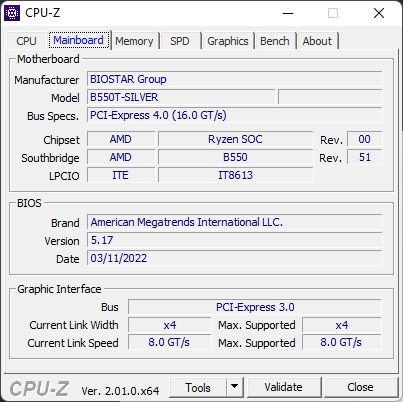
Task: Open the Graphics tab
Action: 228,41
